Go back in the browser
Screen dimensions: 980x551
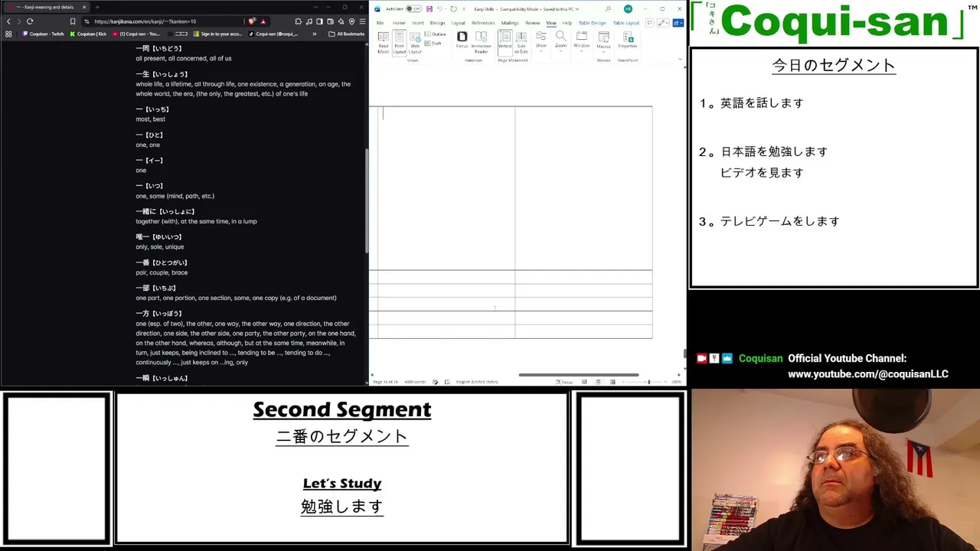point(8,21)
